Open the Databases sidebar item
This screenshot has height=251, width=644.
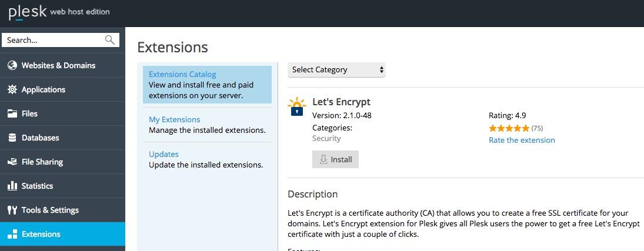click(x=62, y=138)
